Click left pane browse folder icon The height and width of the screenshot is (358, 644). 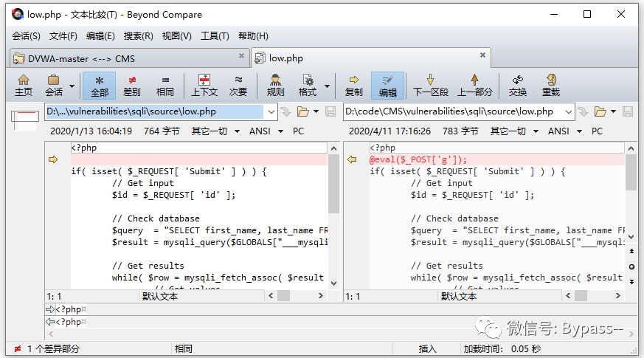tap(302, 111)
